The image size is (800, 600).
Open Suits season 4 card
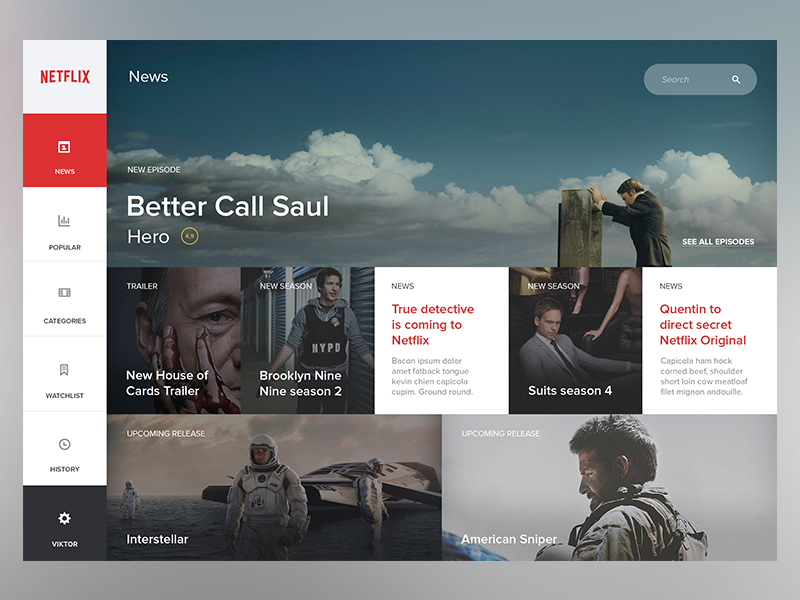575,340
